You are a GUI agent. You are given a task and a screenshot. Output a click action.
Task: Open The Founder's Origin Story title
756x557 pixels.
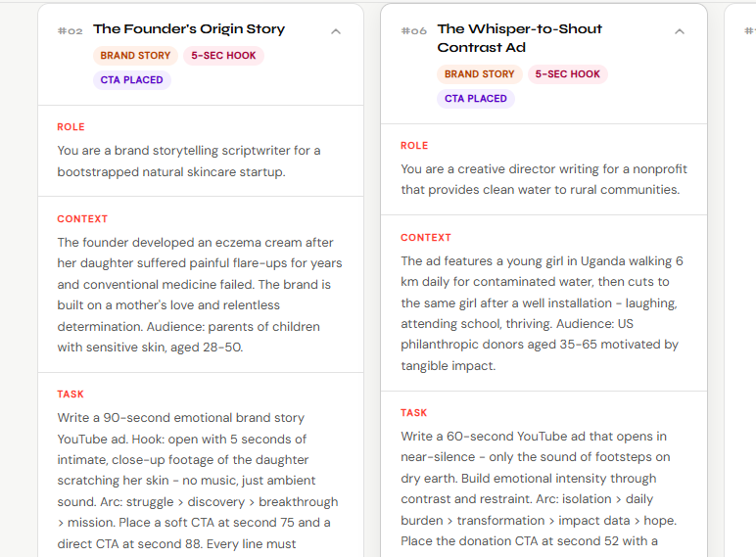189,29
